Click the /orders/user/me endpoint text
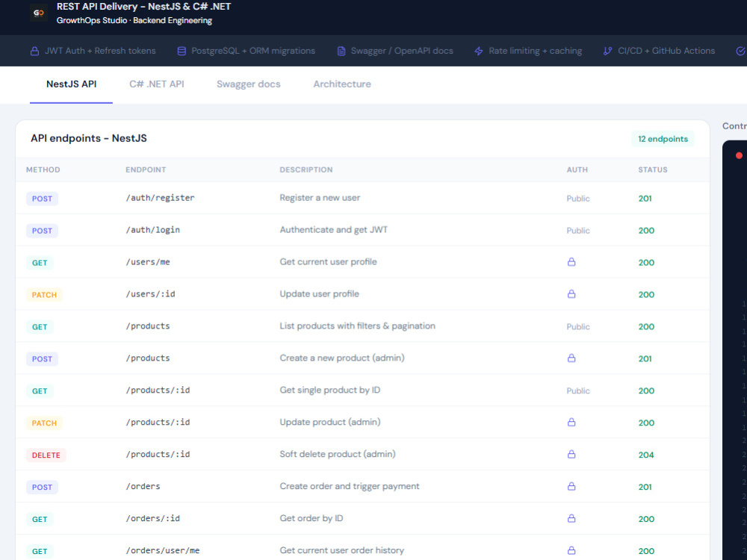The image size is (747, 560). 163,550
